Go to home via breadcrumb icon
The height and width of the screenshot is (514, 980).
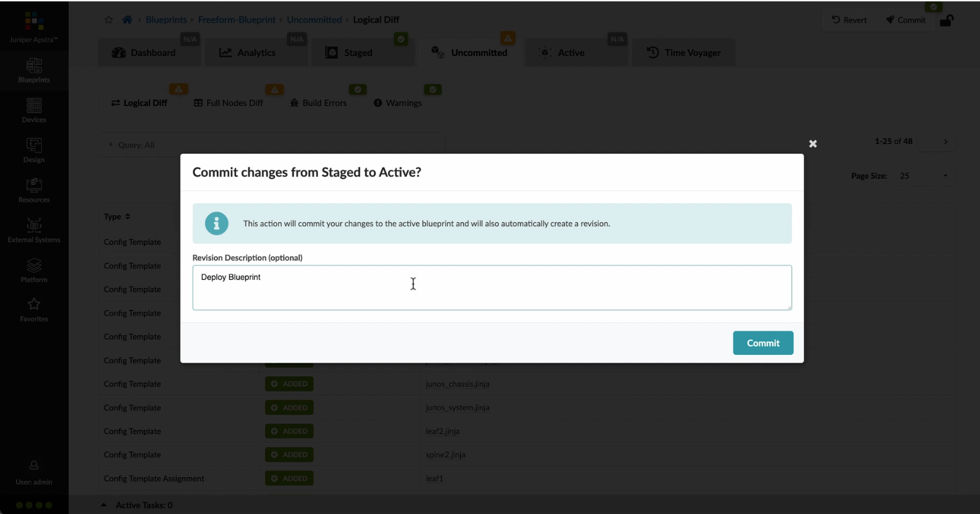[x=127, y=20]
